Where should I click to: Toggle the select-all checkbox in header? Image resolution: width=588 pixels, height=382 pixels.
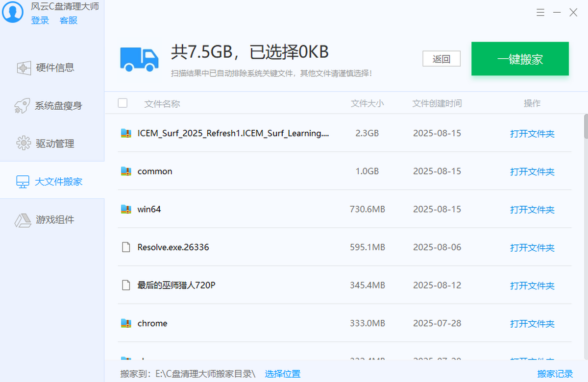[123, 103]
